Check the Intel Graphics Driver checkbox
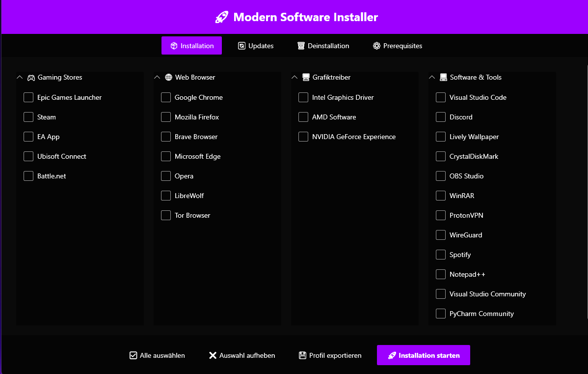 pos(303,97)
